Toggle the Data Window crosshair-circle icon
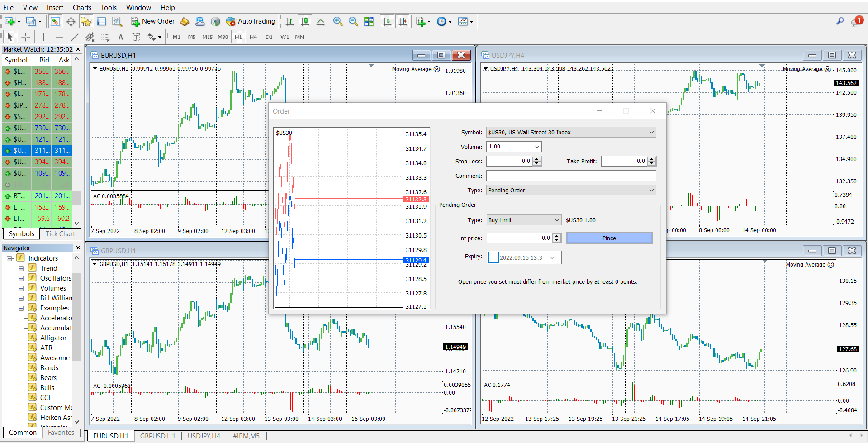868x443 pixels. pyautogui.click(x=71, y=21)
